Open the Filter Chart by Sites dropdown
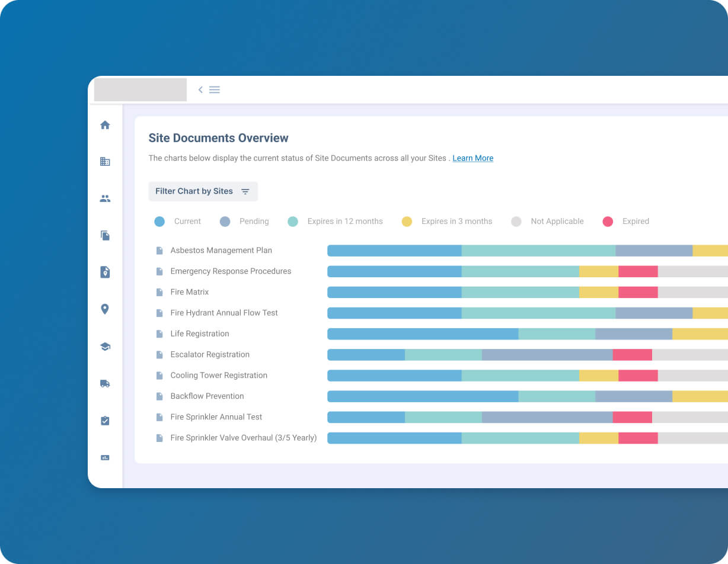 (x=203, y=191)
